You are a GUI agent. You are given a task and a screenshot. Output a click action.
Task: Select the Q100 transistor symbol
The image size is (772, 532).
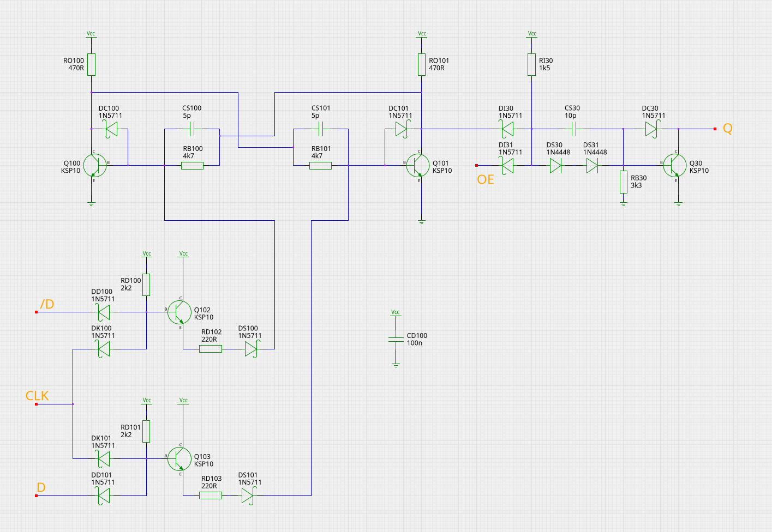[95, 165]
